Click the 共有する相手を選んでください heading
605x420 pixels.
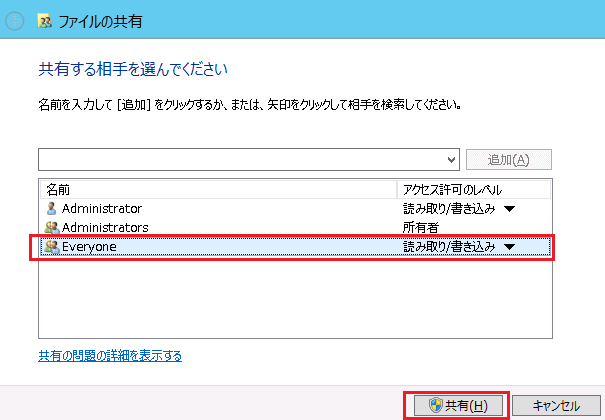point(133,69)
